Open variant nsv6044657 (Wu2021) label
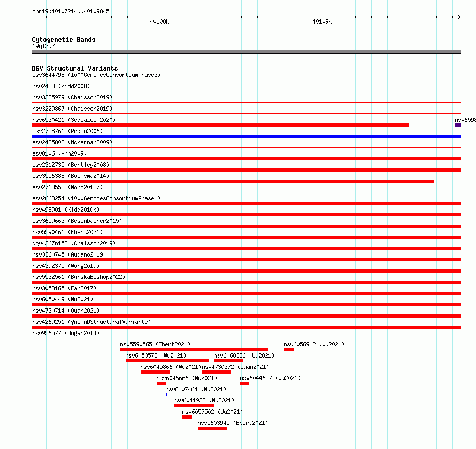The height and width of the screenshot is (449, 476). tap(270, 378)
